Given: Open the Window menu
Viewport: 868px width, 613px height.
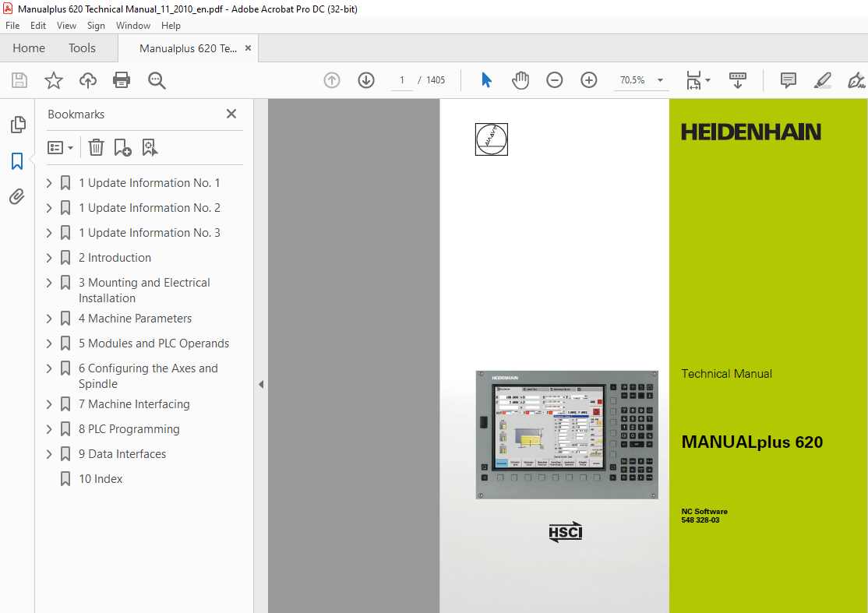Looking at the screenshot, I should (133, 26).
